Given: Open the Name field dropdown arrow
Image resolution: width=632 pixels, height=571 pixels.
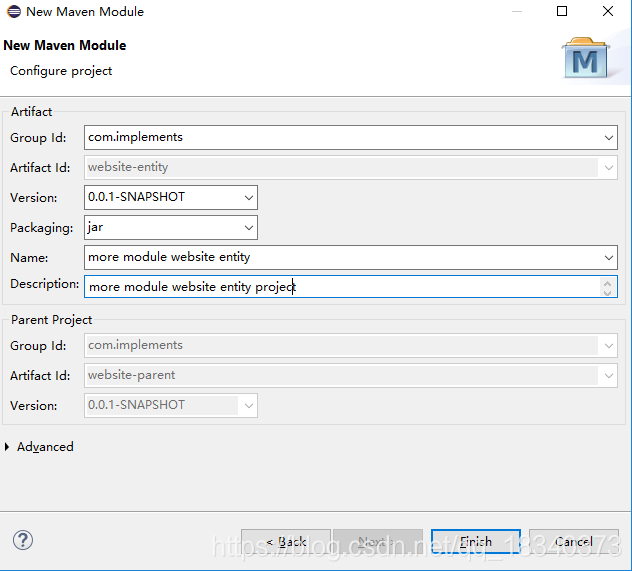Looking at the screenshot, I should pyautogui.click(x=609, y=257).
